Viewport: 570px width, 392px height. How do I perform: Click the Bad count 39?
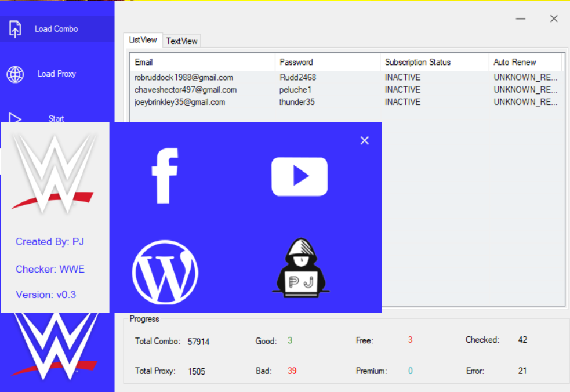(x=292, y=371)
